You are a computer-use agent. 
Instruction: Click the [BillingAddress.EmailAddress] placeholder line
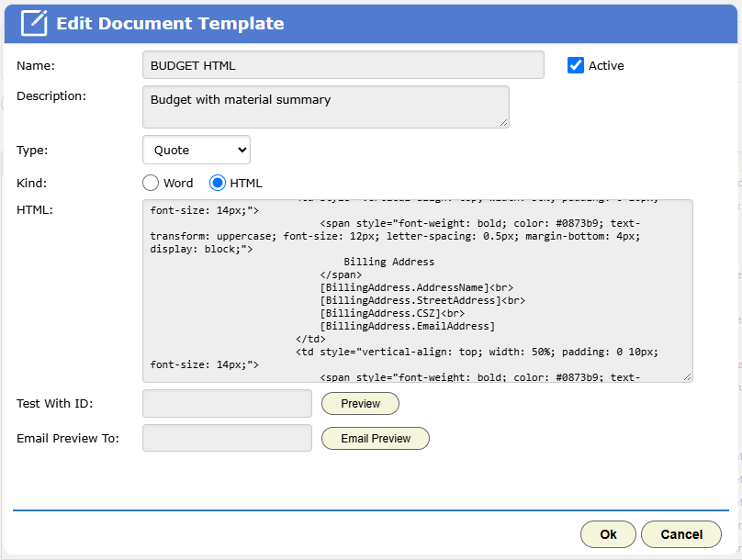pos(408,326)
